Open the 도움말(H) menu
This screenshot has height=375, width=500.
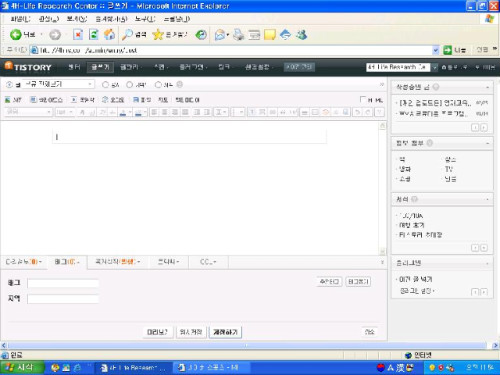pyautogui.click(x=177, y=19)
